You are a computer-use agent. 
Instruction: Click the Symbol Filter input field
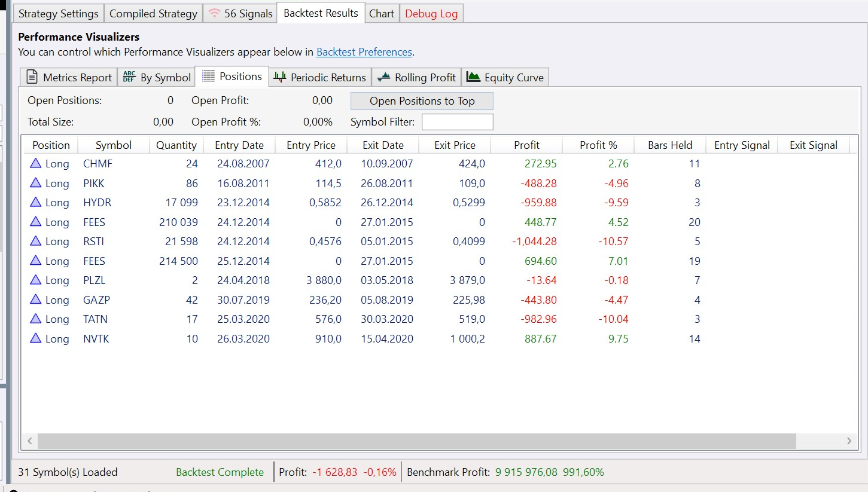457,122
